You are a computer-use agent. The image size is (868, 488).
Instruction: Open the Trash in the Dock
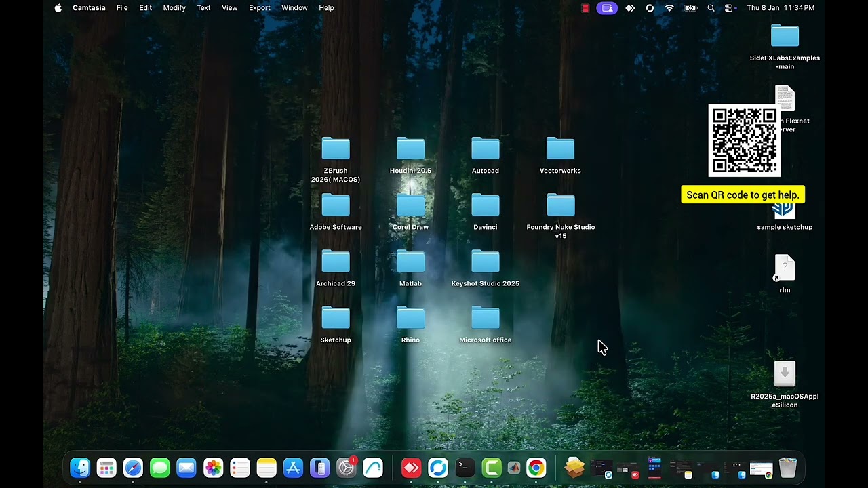pyautogui.click(x=788, y=468)
